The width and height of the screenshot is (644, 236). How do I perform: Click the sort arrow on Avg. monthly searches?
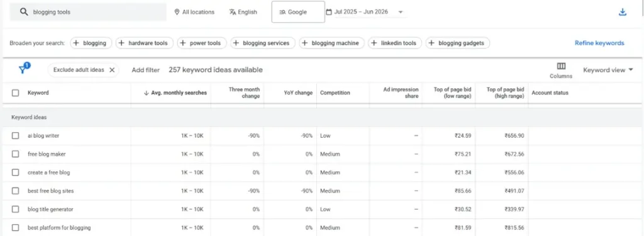[146, 93]
